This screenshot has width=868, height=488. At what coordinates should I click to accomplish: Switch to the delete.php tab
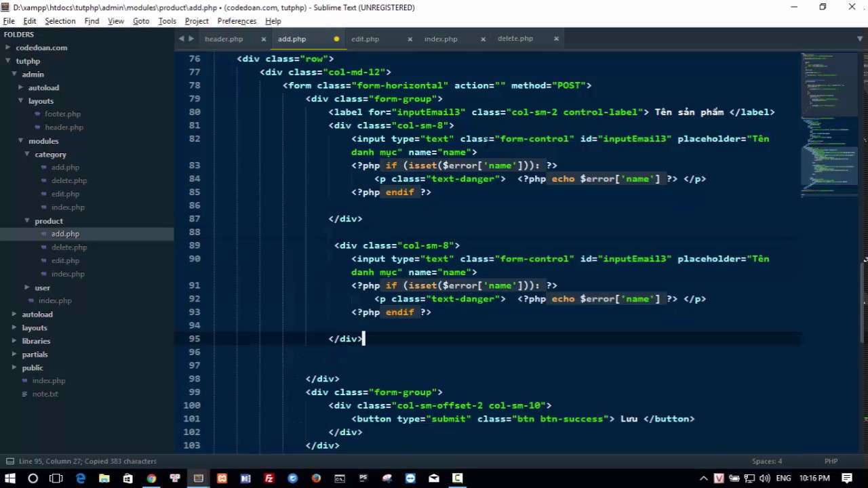tap(515, 39)
